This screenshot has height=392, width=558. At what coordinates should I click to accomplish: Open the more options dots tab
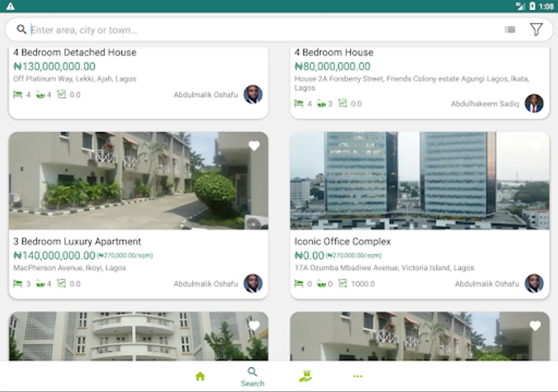coord(358,376)
